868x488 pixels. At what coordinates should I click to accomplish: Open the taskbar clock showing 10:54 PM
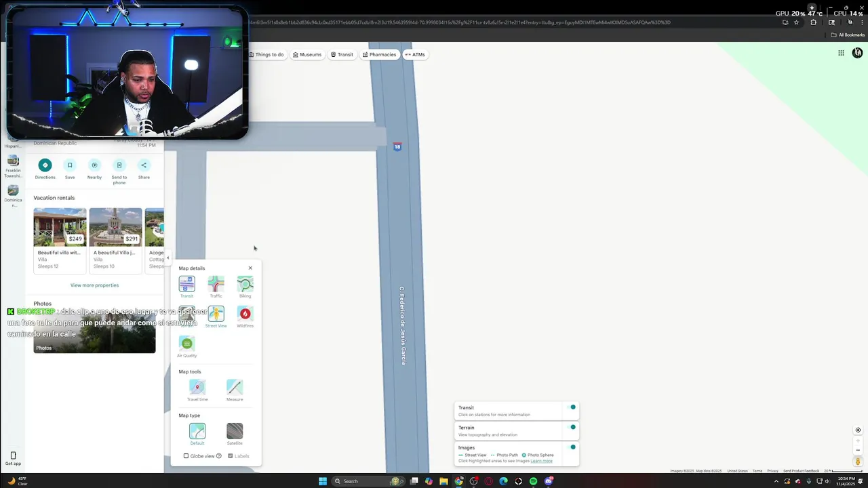click(846, 481)
